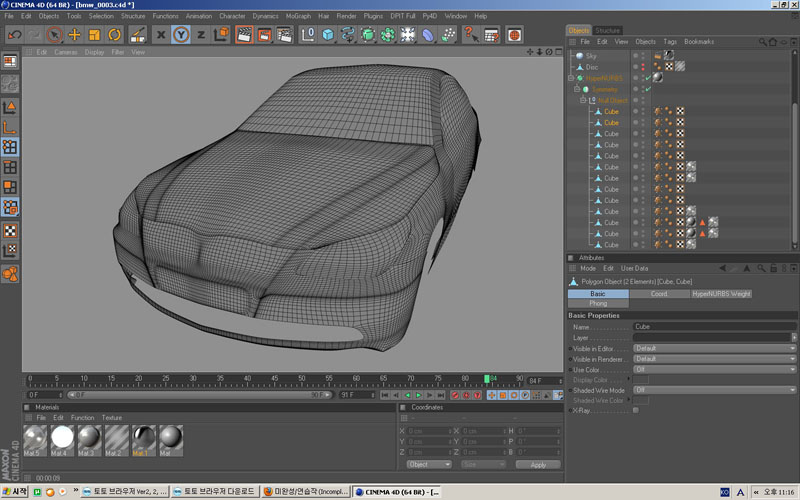The width and height of the screenshot is (800, 500).
Task: Open the Shaded Wire Mode dropdown
Action: tap(714, 390)
